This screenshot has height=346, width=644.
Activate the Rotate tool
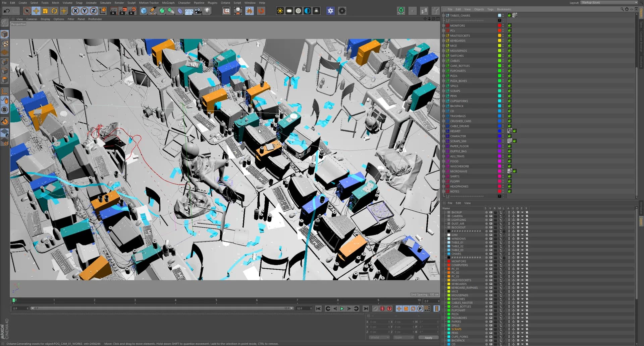coord(54,11)
